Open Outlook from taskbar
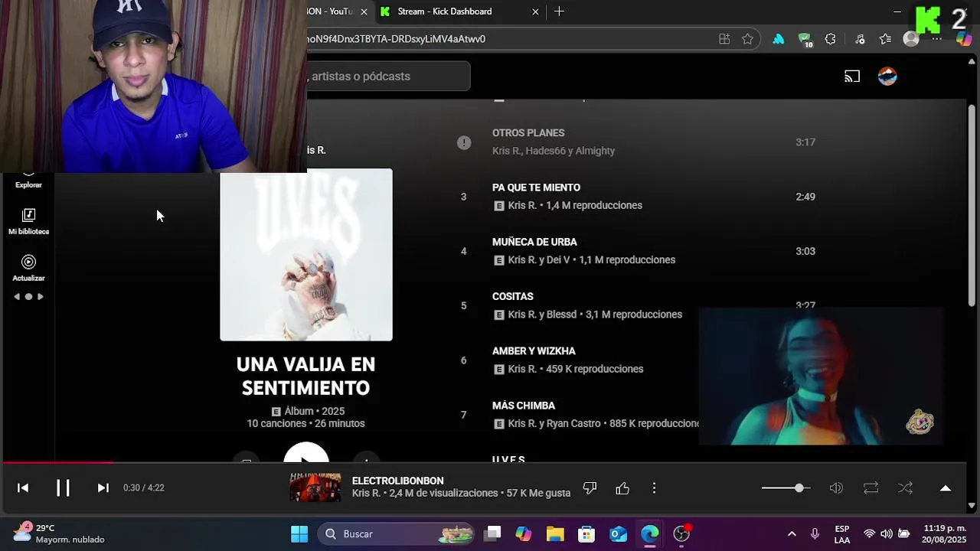Viewport: 980px width, 551px height. pos(619,534)
